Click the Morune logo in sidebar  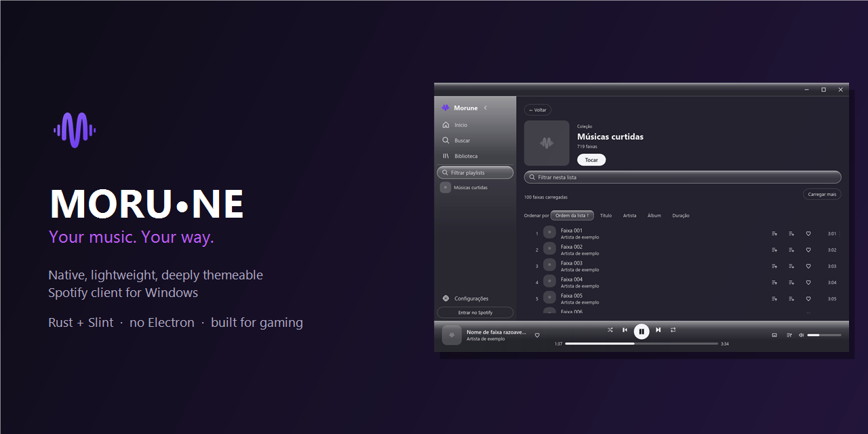(446, 108)
